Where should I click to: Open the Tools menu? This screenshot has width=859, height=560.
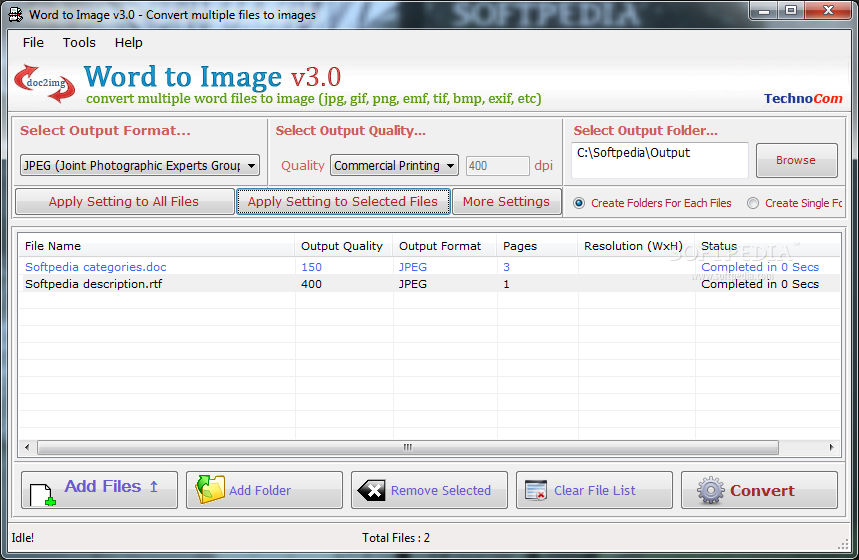coord(79,43)
